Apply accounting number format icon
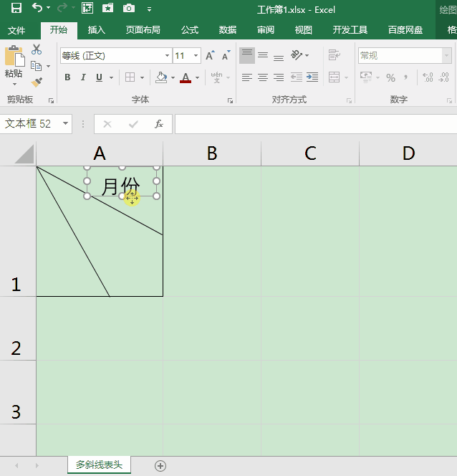The width and height of the screenshot is (457, 476). click(366, 77)
